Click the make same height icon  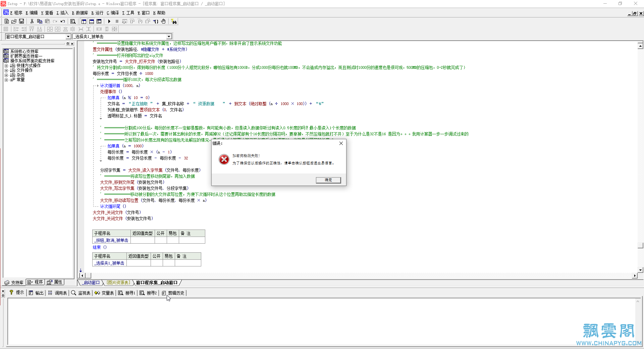pyautogui.click(x=107, y=29)
